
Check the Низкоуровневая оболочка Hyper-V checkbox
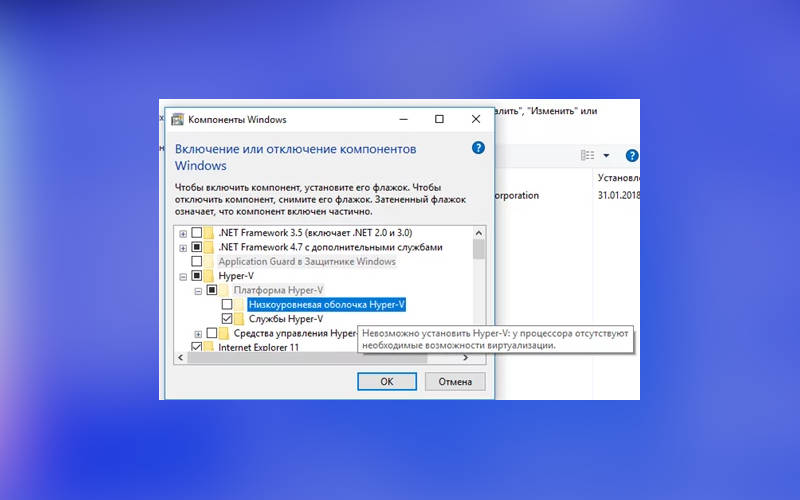tap(227, 304)
